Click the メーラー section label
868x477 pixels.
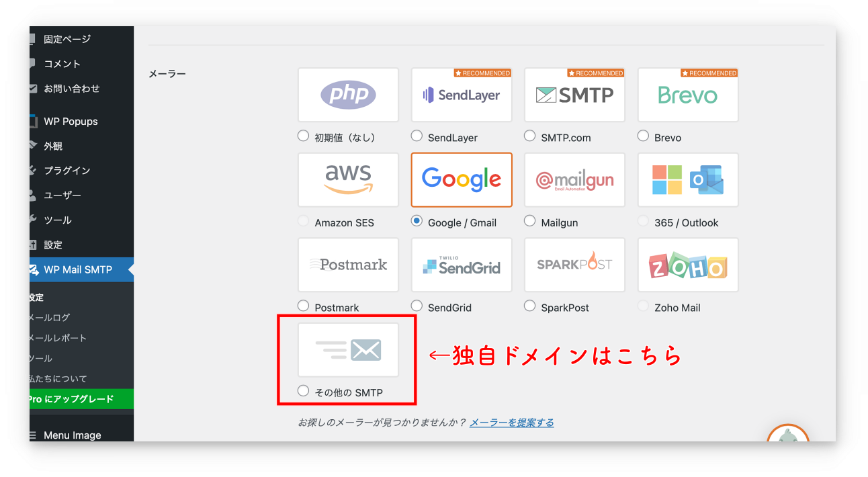tap(167, 74)
